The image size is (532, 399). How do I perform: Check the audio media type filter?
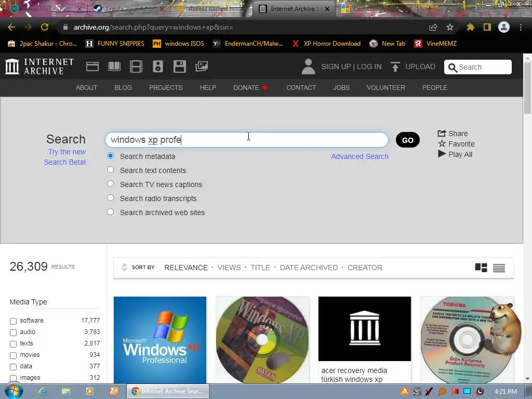click(13, 332)
